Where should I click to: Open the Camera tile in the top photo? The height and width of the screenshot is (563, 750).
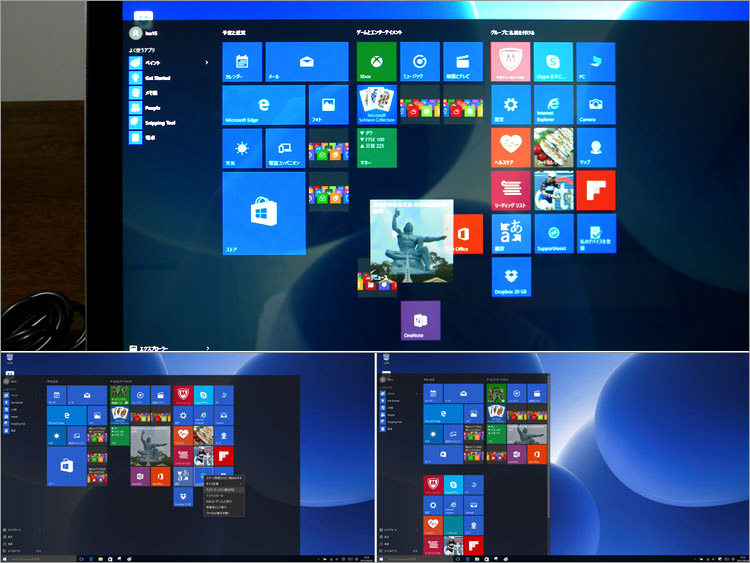(x=596, y=105)
